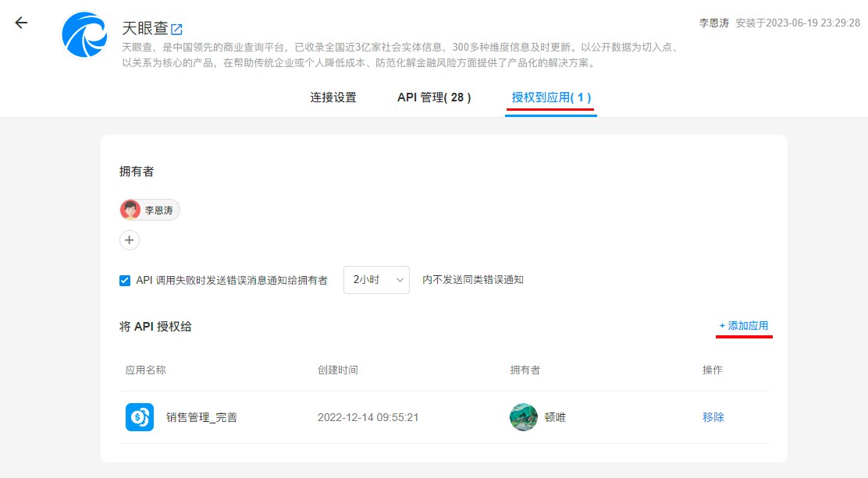The width and height of the screenshot is (868, 478).
Task: Switch to the 连接设置 tab
Action: pos(333,97)
